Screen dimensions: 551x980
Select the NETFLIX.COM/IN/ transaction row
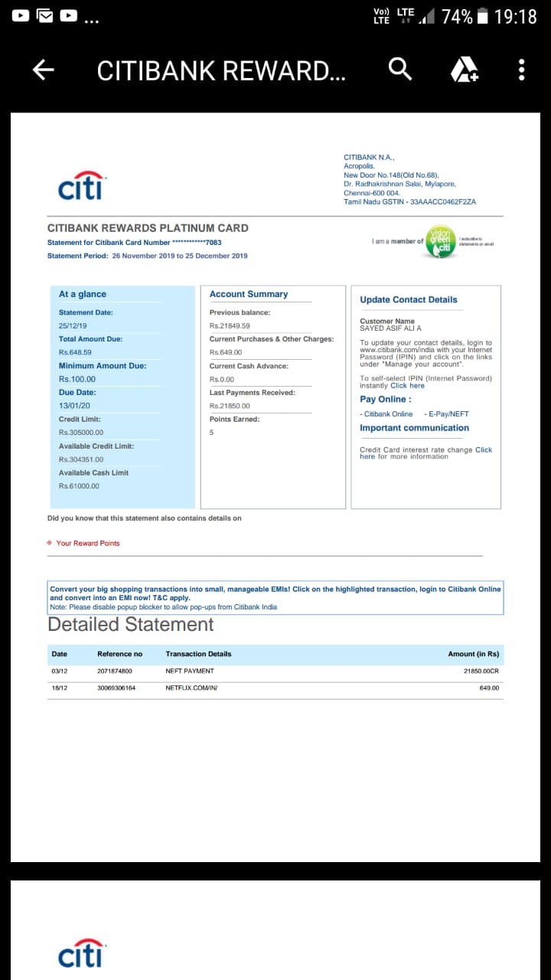pos(275,688)
